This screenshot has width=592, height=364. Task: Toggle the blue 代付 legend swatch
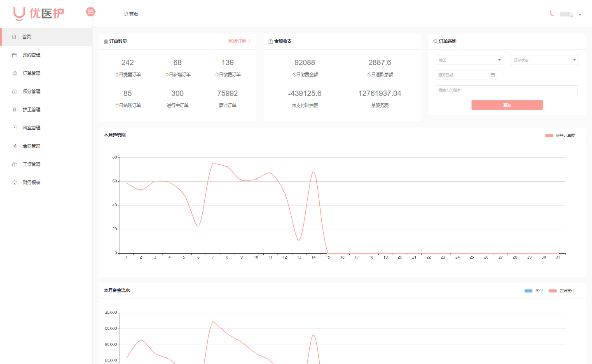pos(529,291)
